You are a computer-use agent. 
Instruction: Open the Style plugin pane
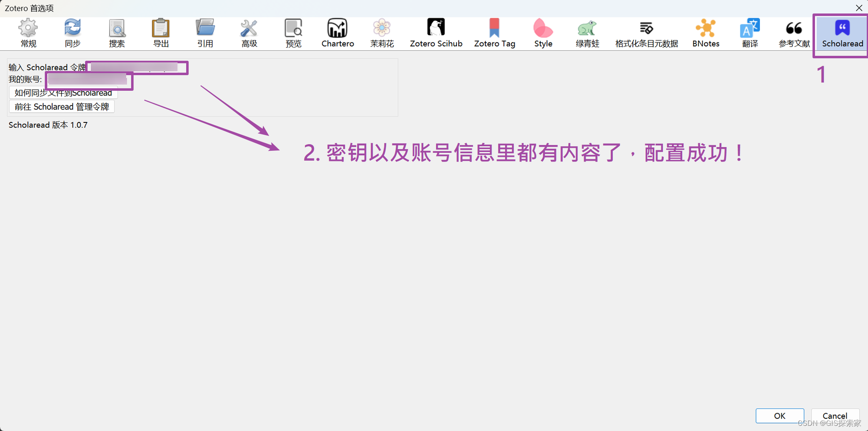pos(543,33)
